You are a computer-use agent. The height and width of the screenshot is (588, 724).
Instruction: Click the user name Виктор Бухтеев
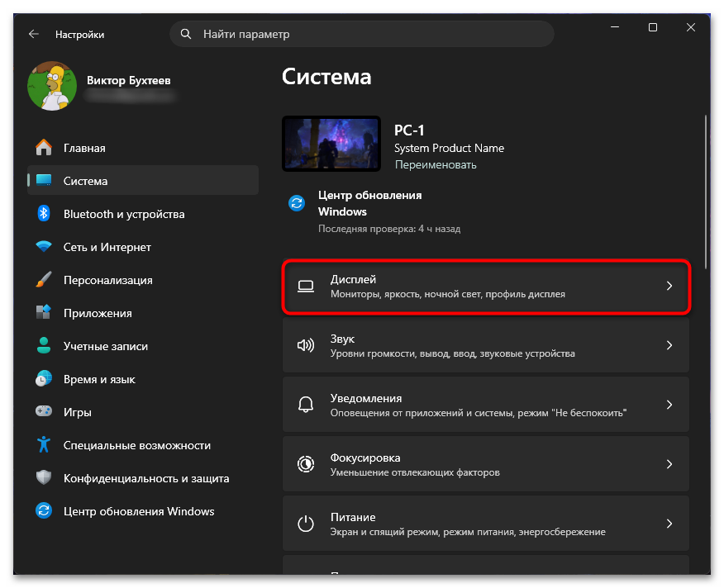pos(129,80)
